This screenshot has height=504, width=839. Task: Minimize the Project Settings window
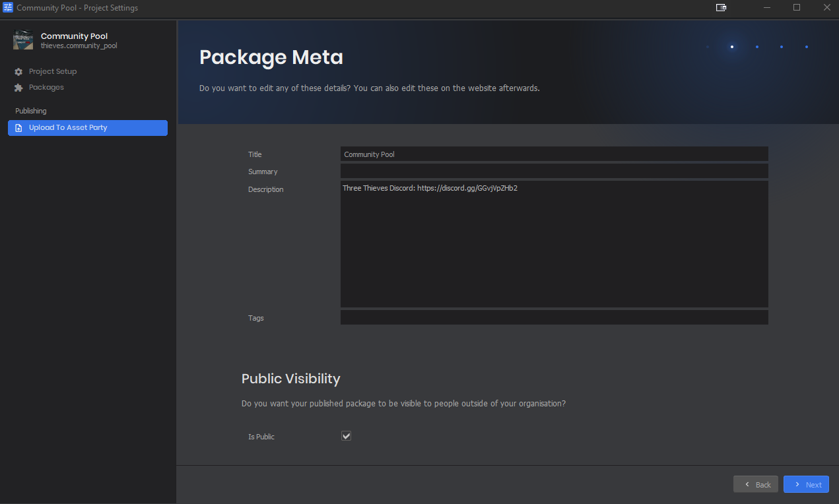coord(767,8)
